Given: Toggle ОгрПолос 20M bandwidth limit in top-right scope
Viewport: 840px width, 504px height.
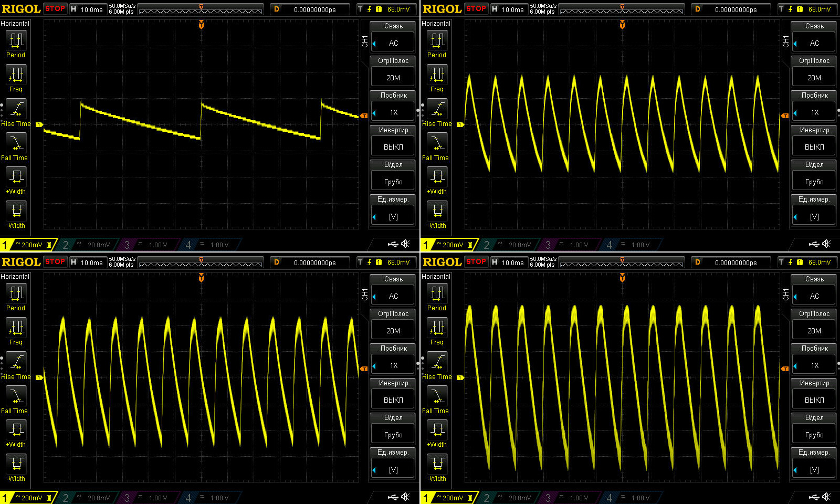Looking at the screenshot, I should pyautogui.click(x=814, y=78).
